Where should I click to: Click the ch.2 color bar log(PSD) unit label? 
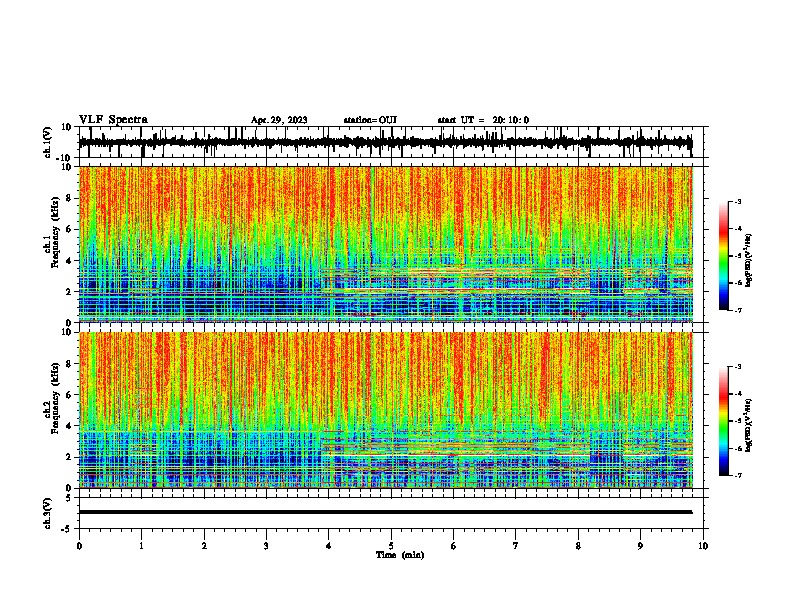click(x=748, y=426)
